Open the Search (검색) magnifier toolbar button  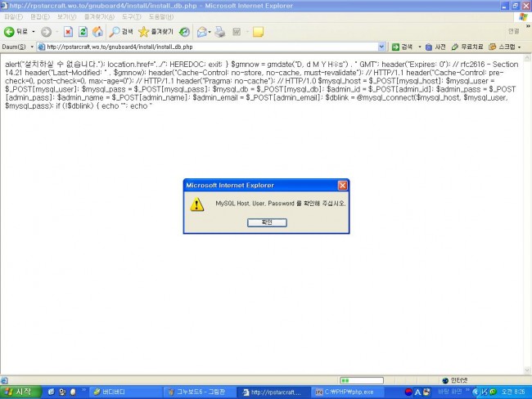[x=121, y=32]
